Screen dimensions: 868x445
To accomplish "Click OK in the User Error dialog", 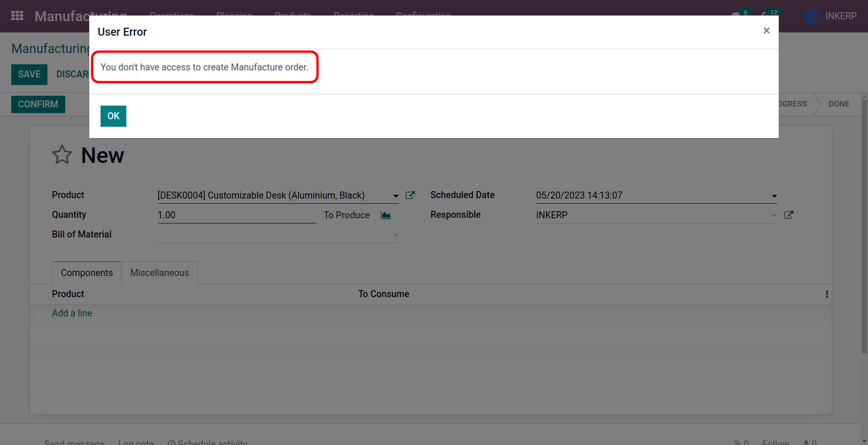I will 113,116.
